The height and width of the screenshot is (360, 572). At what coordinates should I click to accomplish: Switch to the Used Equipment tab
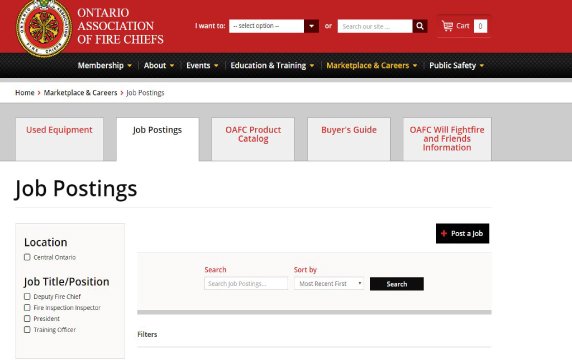(59, 139)
